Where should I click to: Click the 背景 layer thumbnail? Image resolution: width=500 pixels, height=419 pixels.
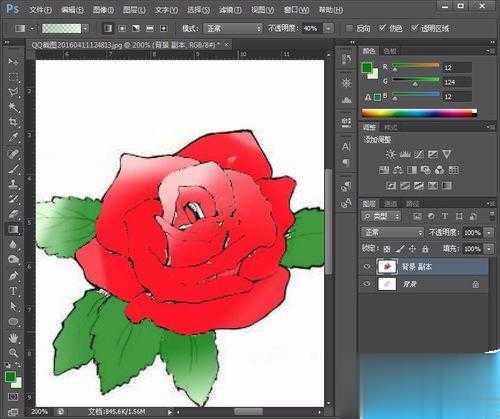click(387, 284)
